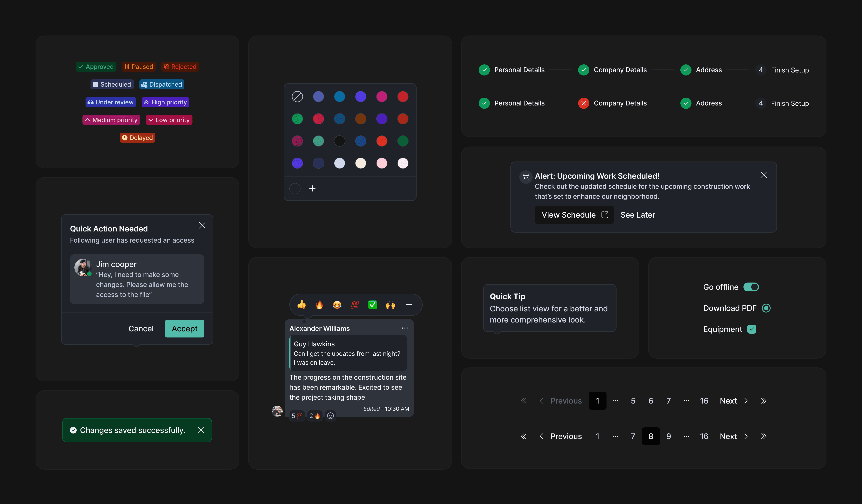
Task: Toggle the Go offline switch
Action: tap(751, 287)
